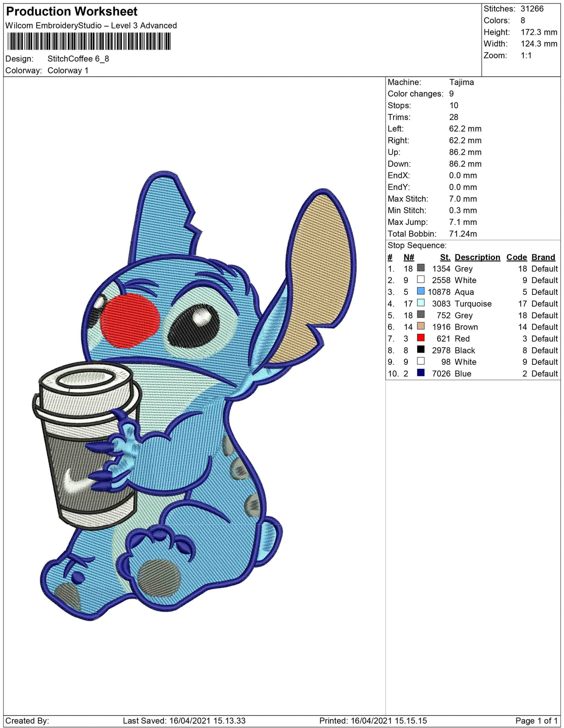This screenshot has height=728, width=564.
Task: Click the Trims value "28"
Action: click(454, 117)
